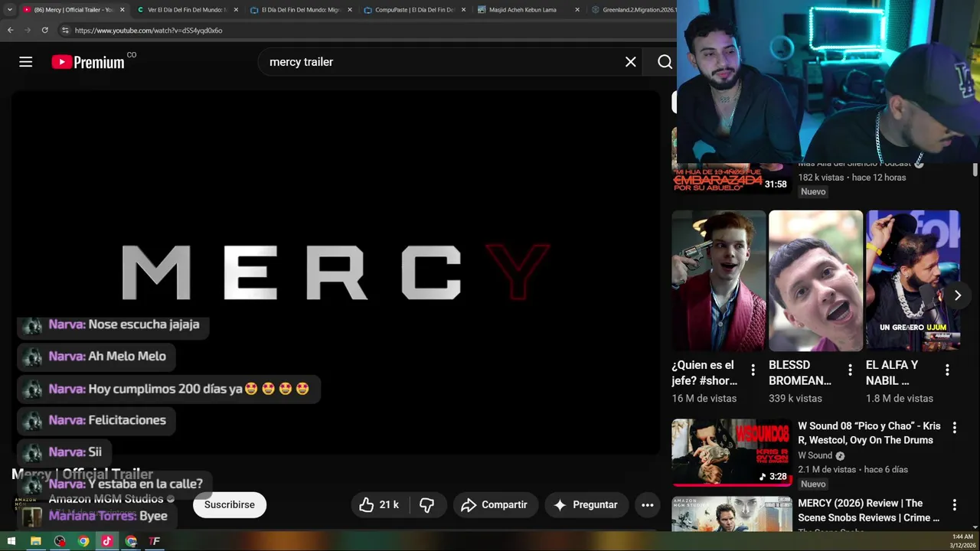The image size is (980, 551).
Task: Open options for 'BLESSD BROMEAN' short
Action: click(850, 370)
